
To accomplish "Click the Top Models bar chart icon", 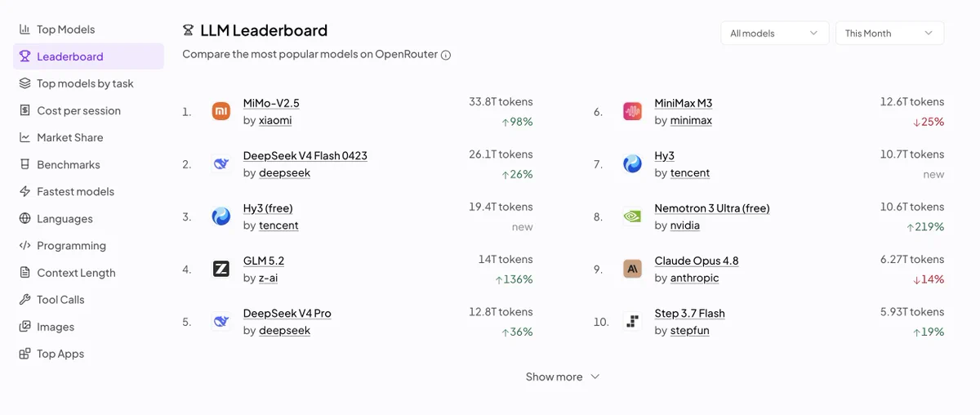I will coord(25,29).
